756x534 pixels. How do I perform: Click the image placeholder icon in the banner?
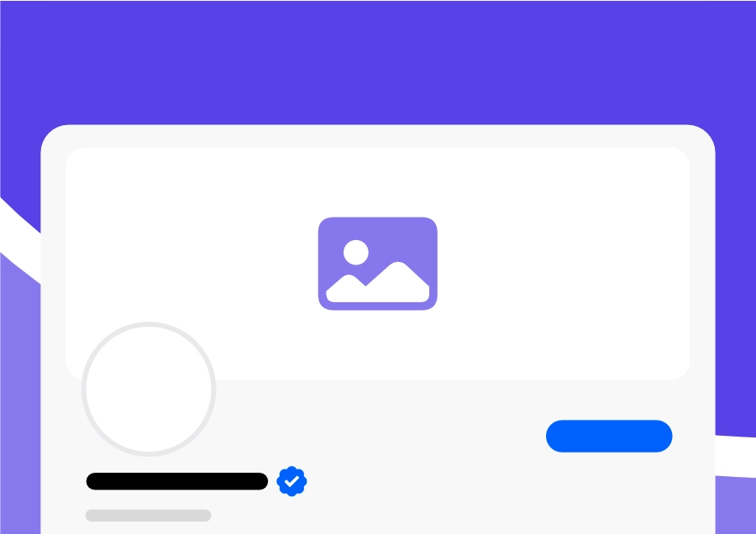pyautogui.click(x=377, y=264)
